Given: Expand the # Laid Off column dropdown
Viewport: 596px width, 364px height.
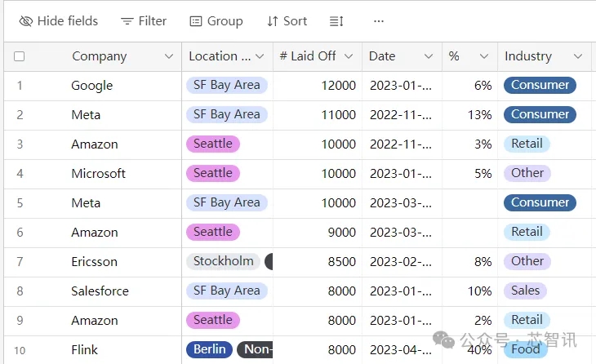Looking at the screenshot, I should click(349, 56).
